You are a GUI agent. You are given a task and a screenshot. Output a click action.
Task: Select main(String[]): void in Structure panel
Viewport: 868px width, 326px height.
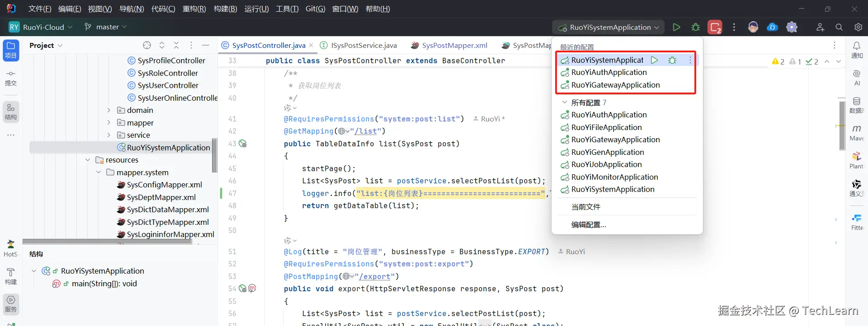[x=104, y=284]
